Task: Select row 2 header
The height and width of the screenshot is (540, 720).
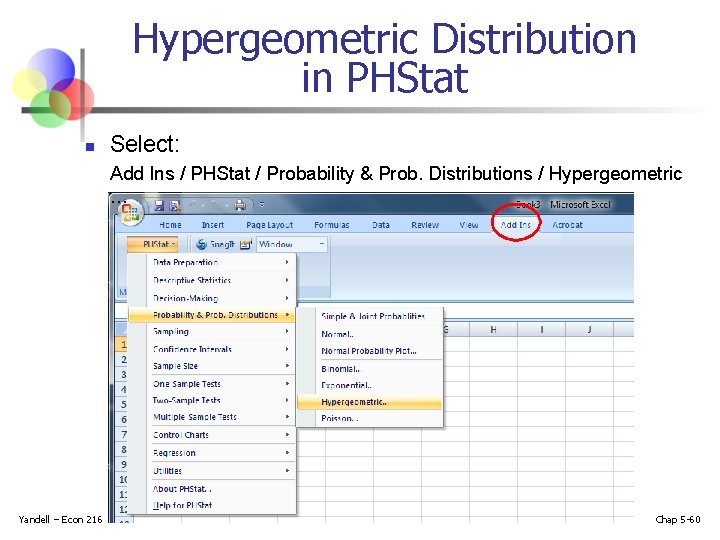Action: pyautogui.click(x=123, y=360)
